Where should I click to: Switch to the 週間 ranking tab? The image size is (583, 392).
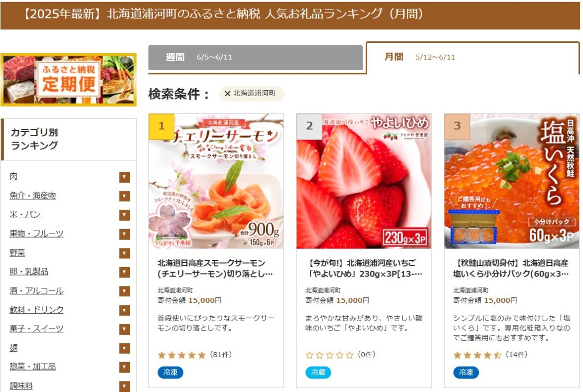[x=256, y=57]
